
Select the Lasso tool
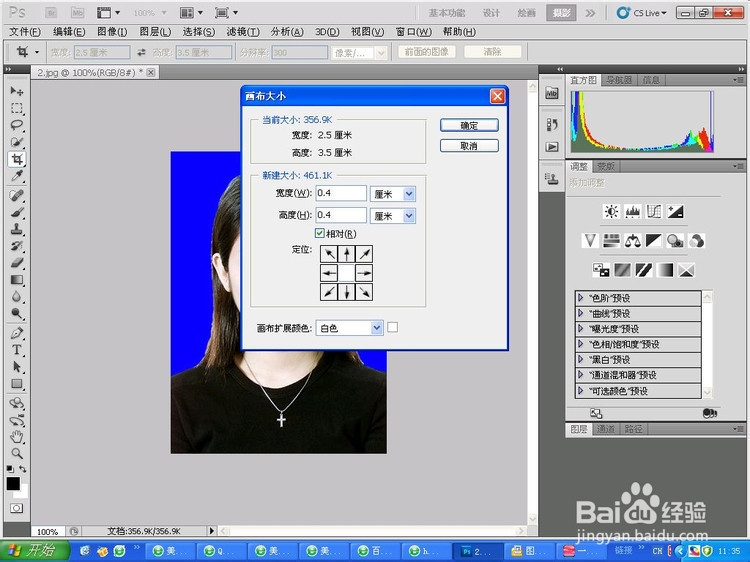pyautogui.click(x=17, y=125)
